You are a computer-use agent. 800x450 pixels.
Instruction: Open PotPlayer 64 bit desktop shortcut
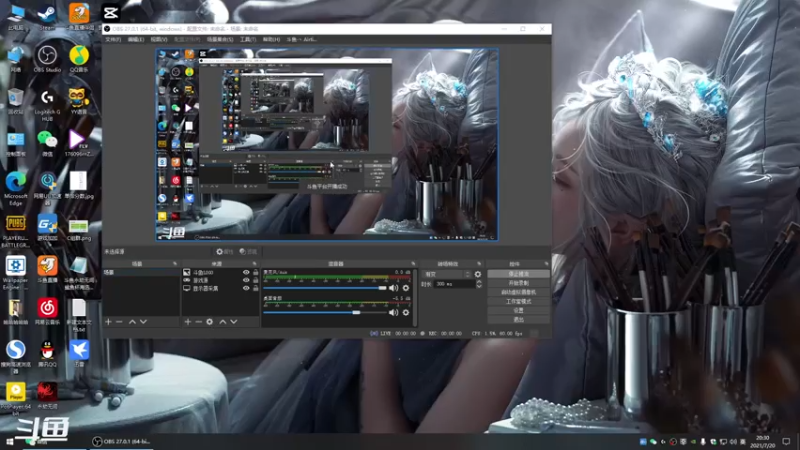[x=15, y=399]
